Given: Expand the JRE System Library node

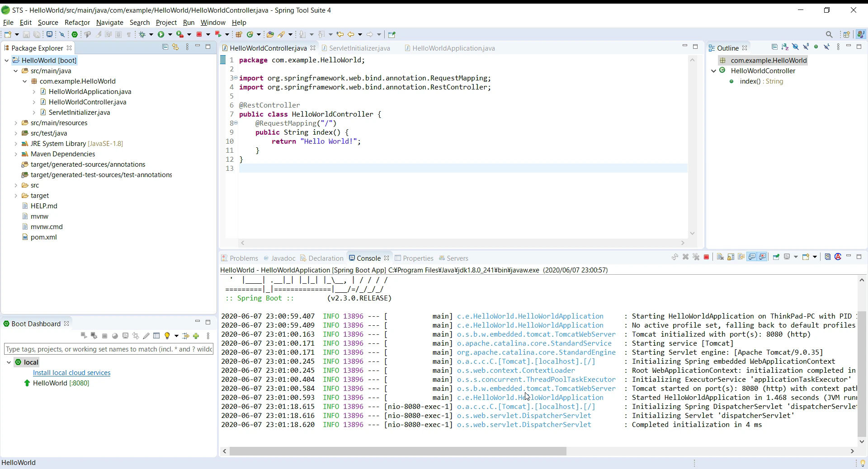Looking at the screenshot, I should (16, 144).
